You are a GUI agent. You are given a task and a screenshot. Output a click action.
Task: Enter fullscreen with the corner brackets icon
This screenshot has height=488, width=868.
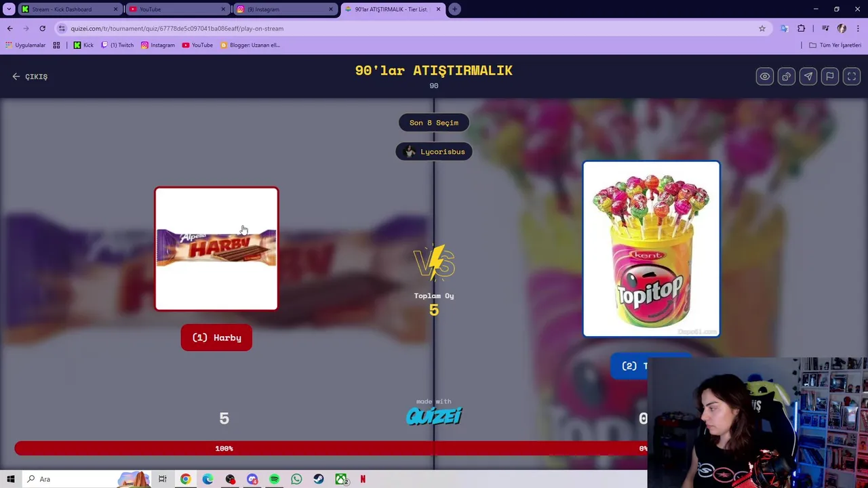[x=852, y=77]
